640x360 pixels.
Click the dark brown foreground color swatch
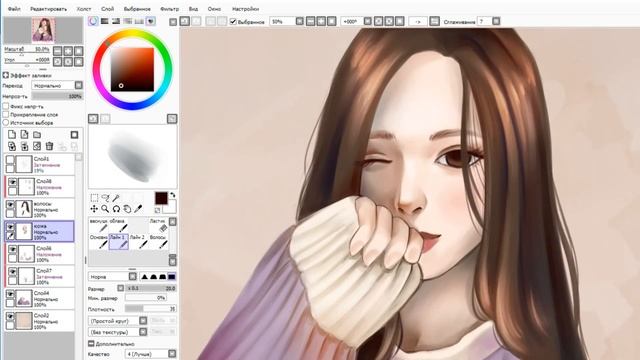pos(161,198)
